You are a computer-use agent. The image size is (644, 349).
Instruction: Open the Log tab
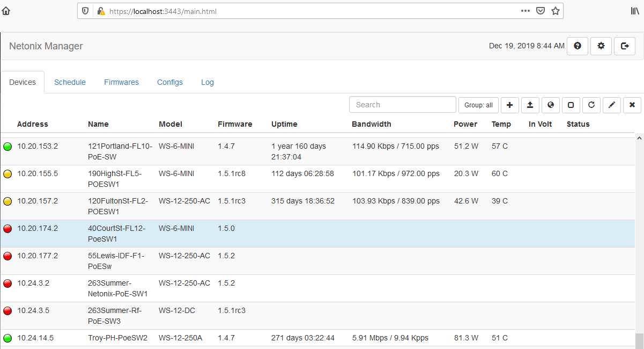coord(208,82)
